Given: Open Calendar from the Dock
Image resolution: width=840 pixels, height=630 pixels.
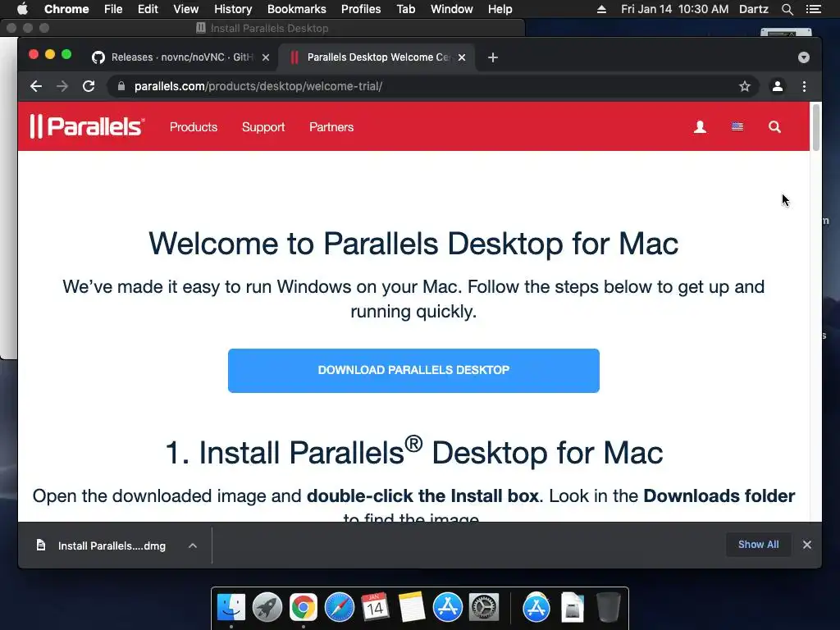Looking at the screenshot, I should pos(375,608).
